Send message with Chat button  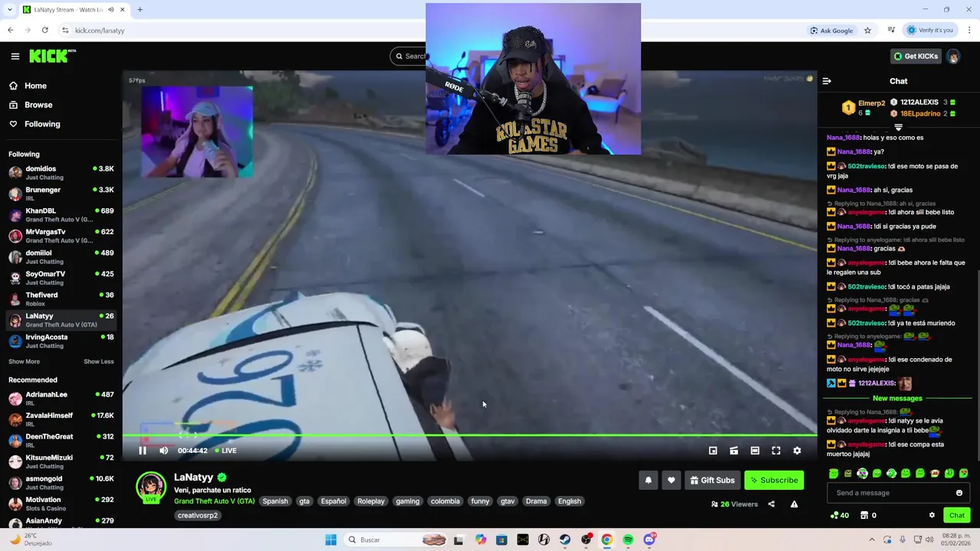click(956, 515)
